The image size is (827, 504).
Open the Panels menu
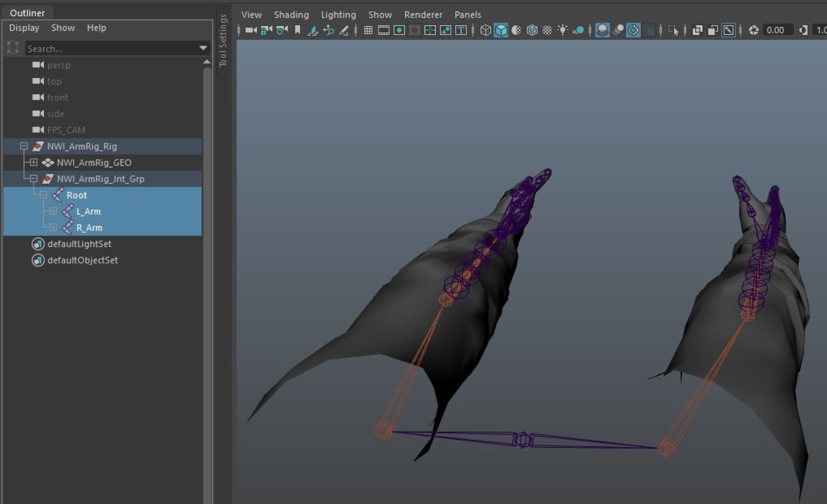coord(467,15)
